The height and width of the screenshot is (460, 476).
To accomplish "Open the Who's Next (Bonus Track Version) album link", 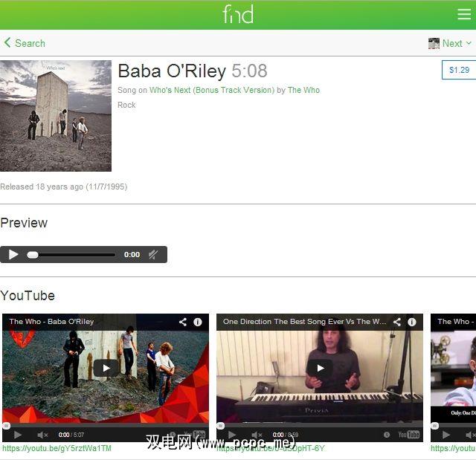I will tap(212, 90).
